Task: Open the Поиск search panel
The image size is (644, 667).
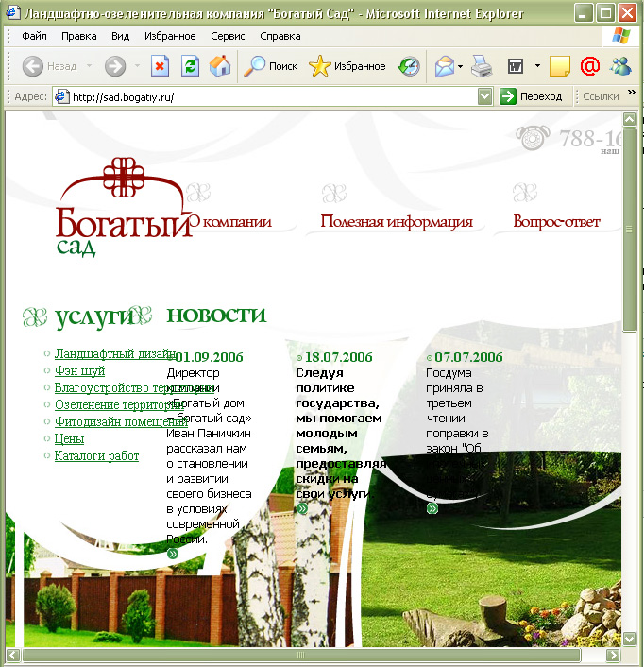Action: click(x=271, y=66)
